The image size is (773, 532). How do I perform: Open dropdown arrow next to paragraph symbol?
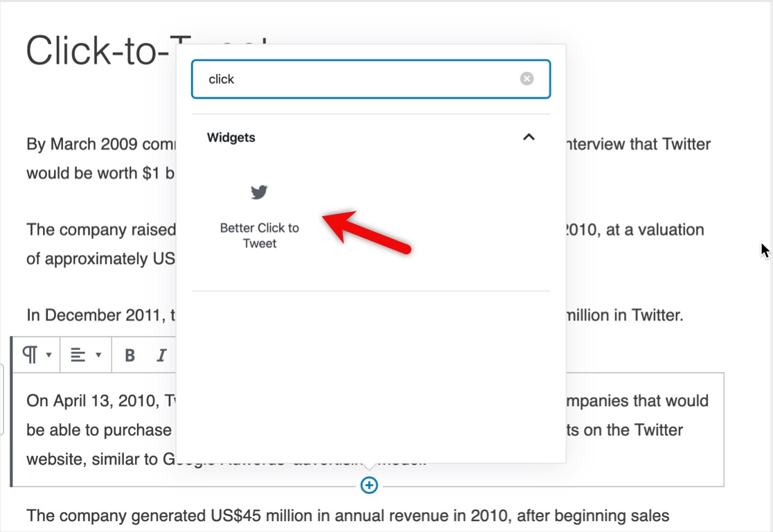click(x=48, y=355)
